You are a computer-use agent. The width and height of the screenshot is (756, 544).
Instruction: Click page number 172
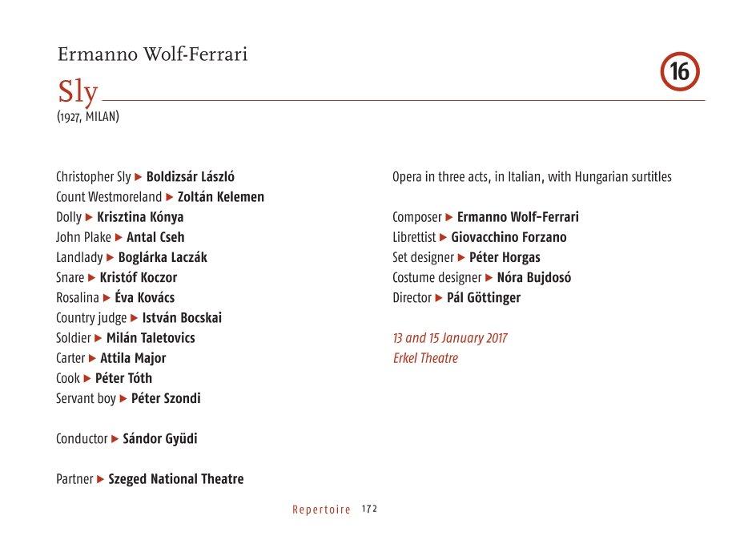pos(369,509)
